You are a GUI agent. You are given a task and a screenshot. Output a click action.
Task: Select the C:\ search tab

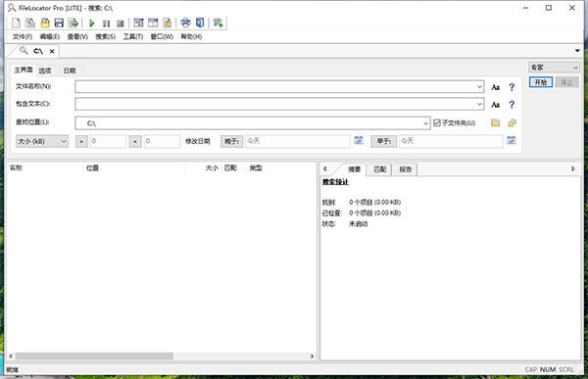[38, 51]
